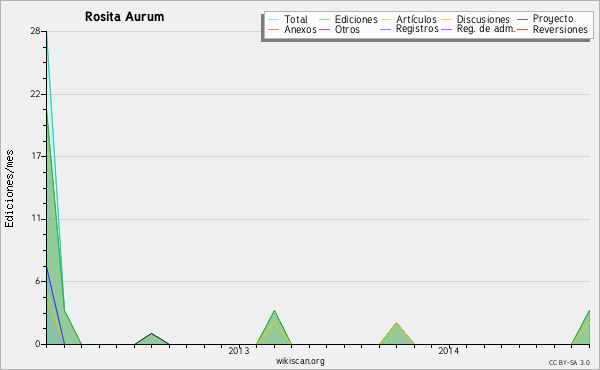This screenshot has width=600, height=370.
Task: Click the Total legend color line
Action: pyautogui.click(x=273, y=20)
